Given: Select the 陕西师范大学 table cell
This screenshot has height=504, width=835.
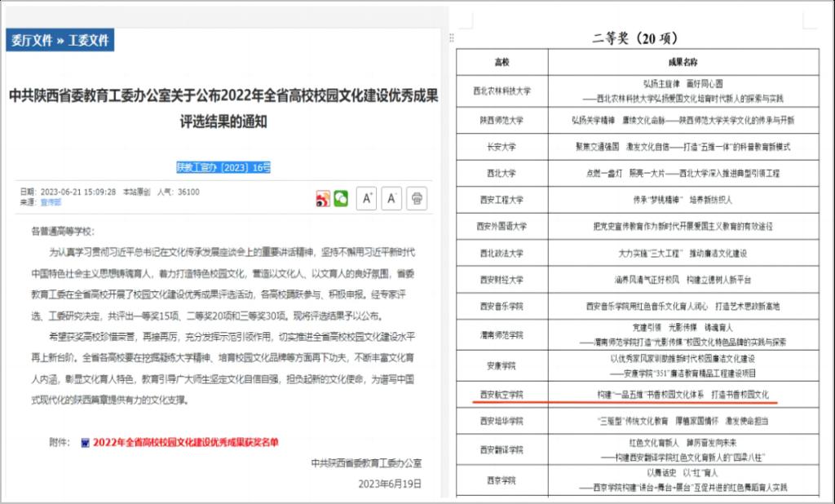Looking at the screenshot, I should 501,119.
